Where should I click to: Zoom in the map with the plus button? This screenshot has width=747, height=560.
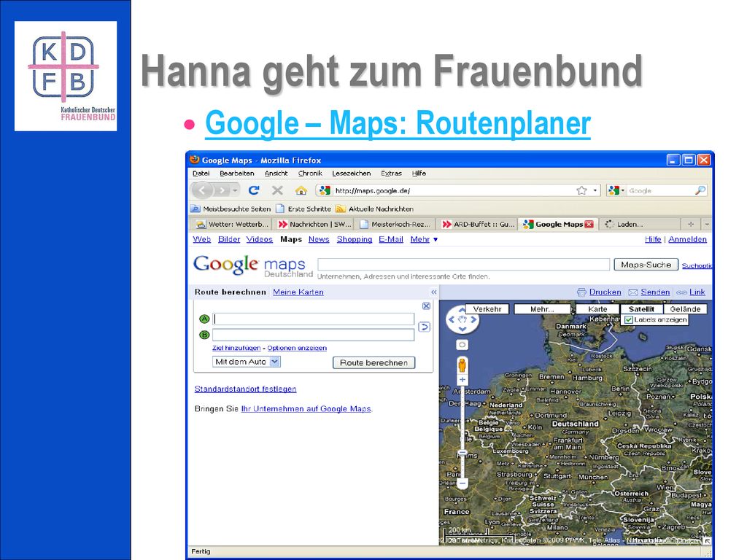(462, 380)
